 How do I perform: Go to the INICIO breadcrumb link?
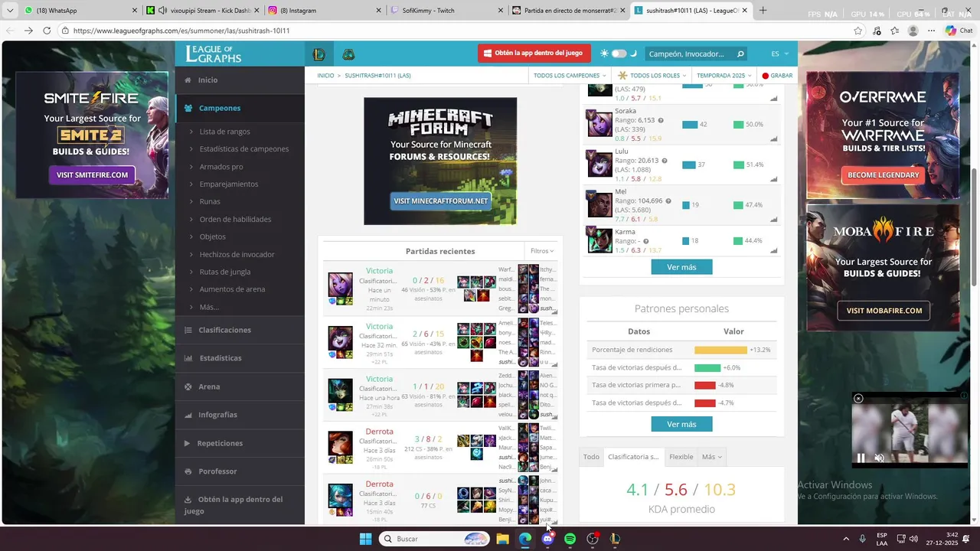coord(325,76)
